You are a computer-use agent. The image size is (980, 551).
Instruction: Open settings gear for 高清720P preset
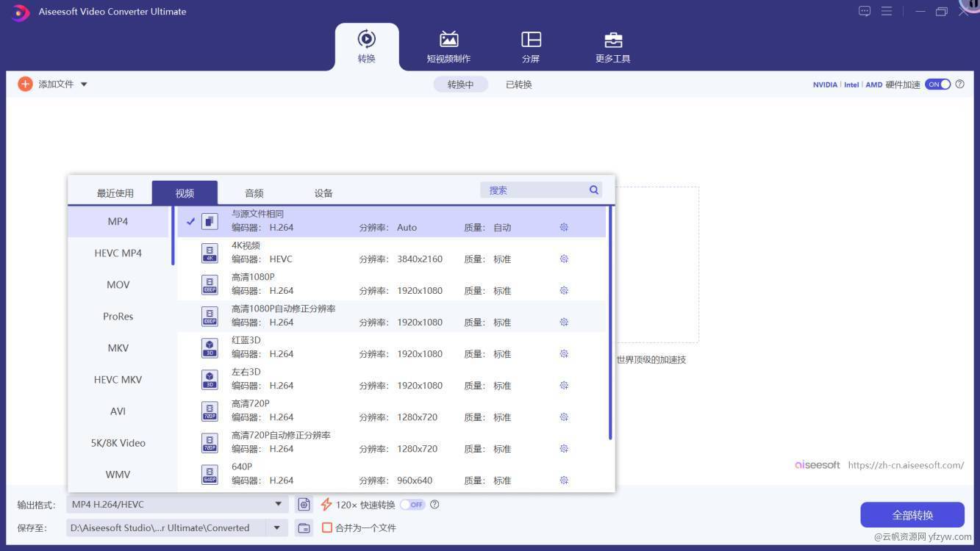564,417
